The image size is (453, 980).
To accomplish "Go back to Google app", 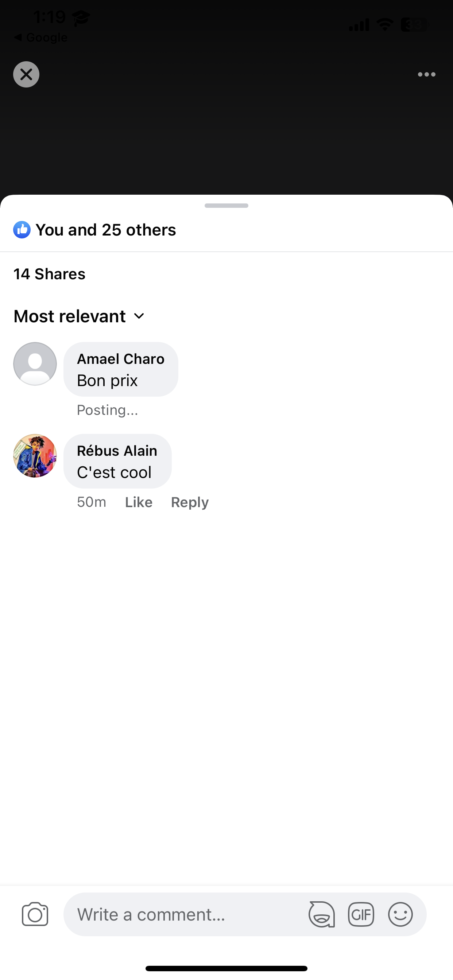I will (x=41, y=37).
